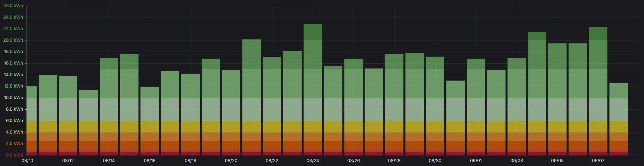Screen dimensions: 644x166
Task: Click the 0.0 kWh y-axis label
Action: pyautogui.click(x=14, y=155)
